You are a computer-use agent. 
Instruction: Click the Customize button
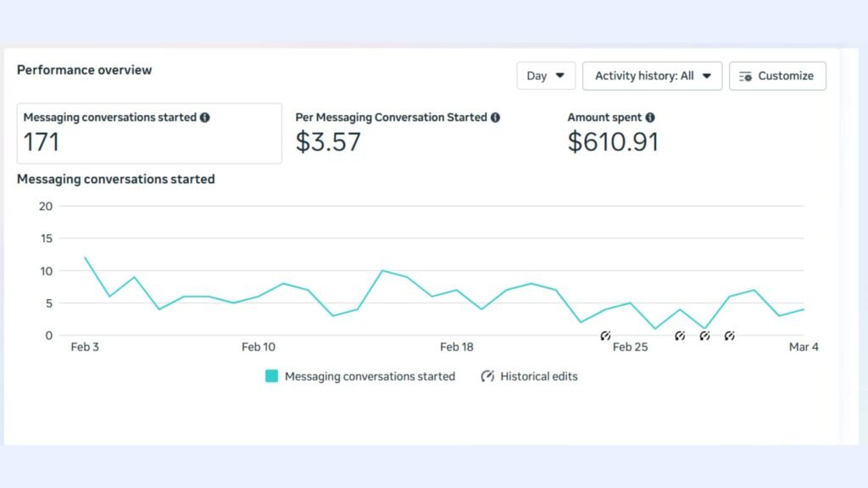pyautogui.click(x=777, y=75)
